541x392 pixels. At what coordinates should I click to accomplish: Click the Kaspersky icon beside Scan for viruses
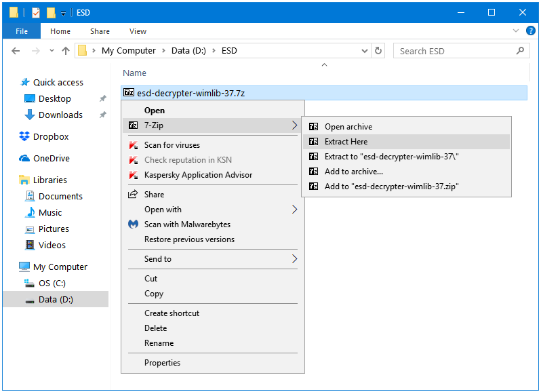[133, 145]
